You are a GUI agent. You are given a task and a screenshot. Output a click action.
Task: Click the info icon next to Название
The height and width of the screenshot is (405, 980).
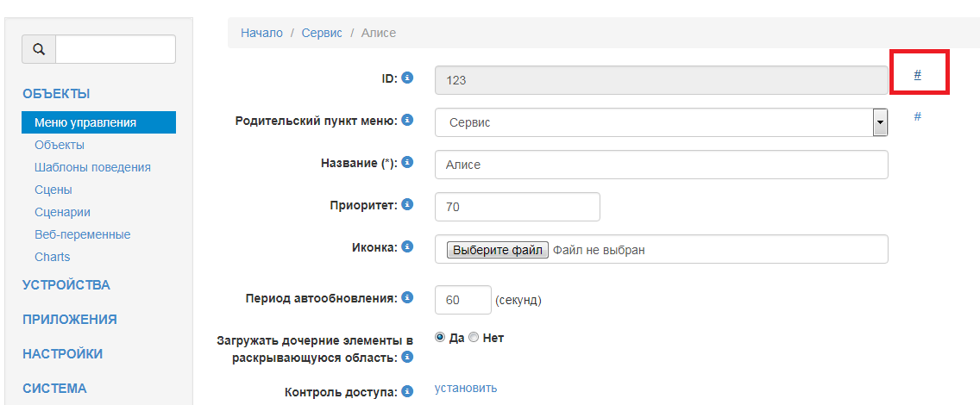pyautogui.click(x=408, y=162)
